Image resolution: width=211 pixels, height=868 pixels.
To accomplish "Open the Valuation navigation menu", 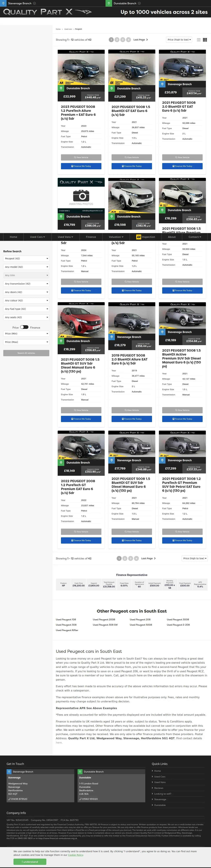I will (116, 237).
